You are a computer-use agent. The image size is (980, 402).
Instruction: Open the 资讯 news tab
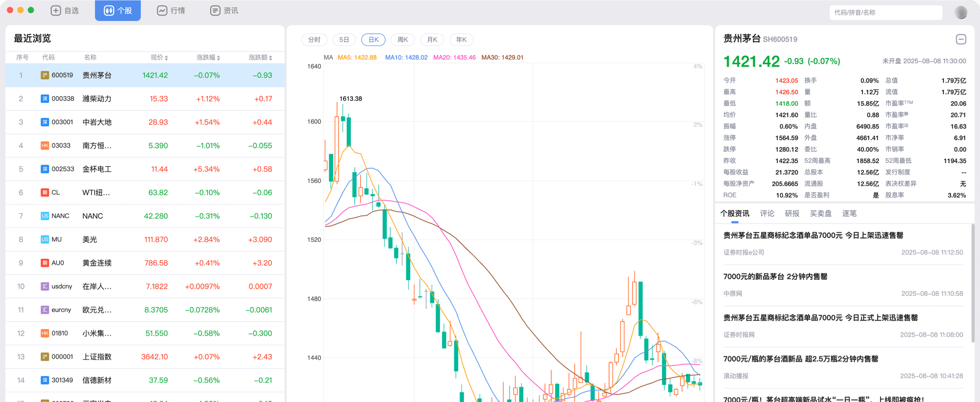(224, 11)
